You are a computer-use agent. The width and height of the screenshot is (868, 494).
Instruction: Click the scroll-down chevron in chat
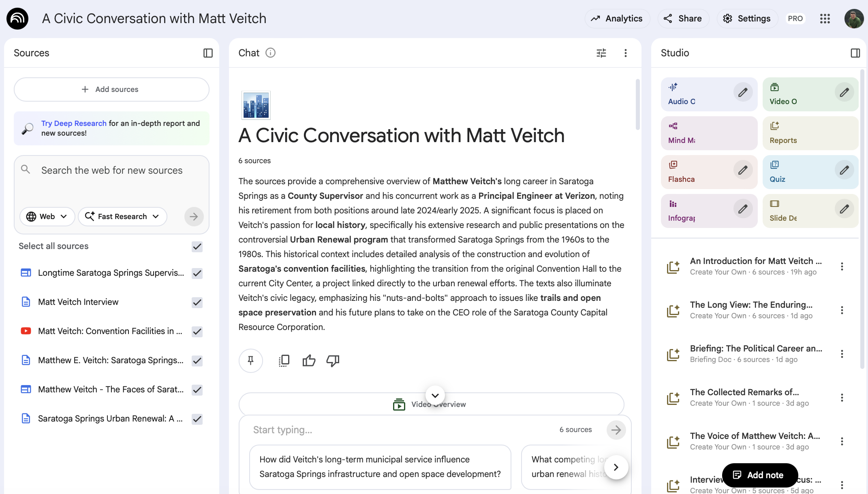coord(435,395)
